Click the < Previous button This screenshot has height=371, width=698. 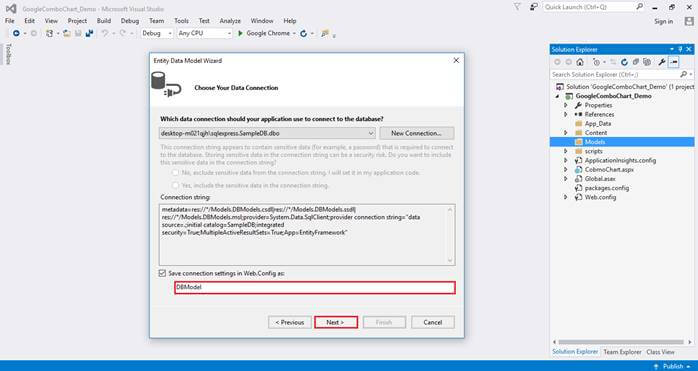pos(290,322)
